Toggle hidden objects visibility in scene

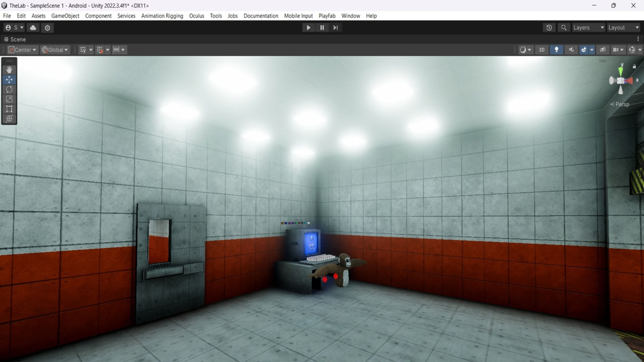pyautogui.click(x=603, y=50)
